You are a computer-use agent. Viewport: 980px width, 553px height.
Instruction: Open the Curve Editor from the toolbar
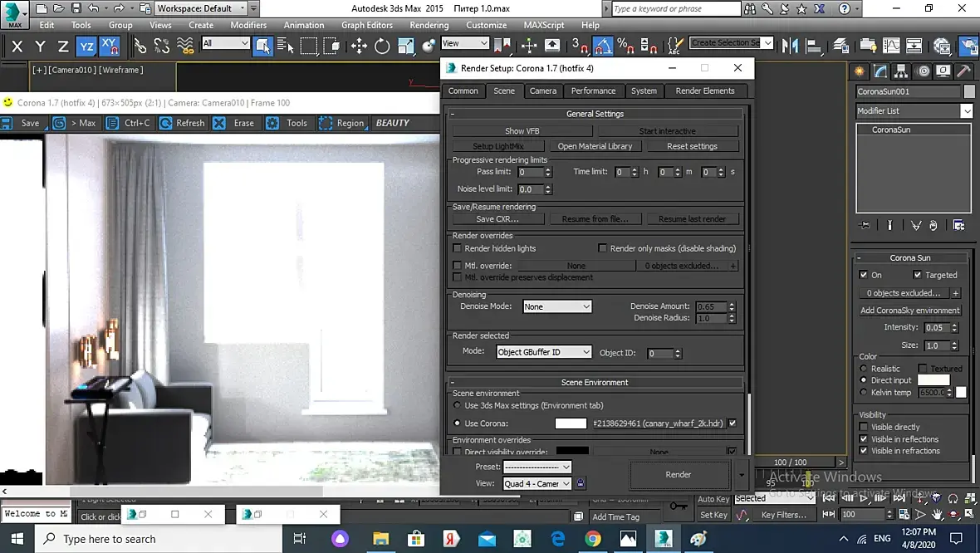891,46
